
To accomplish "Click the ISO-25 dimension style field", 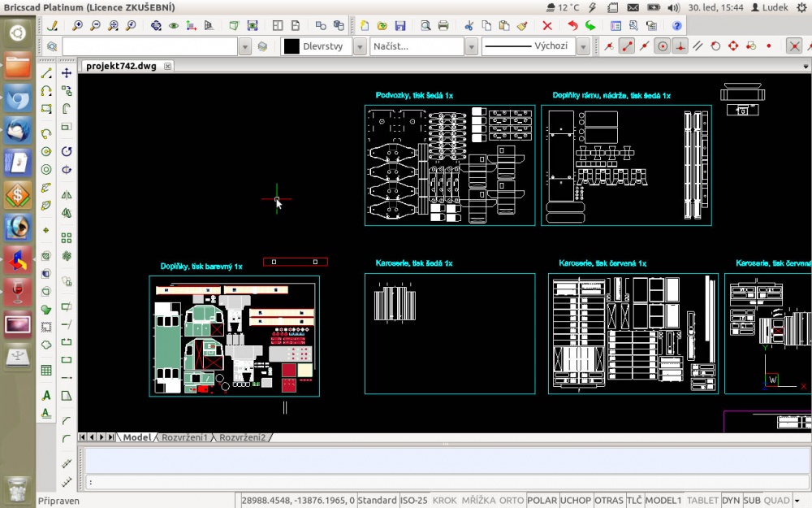I will click(414, 500).
